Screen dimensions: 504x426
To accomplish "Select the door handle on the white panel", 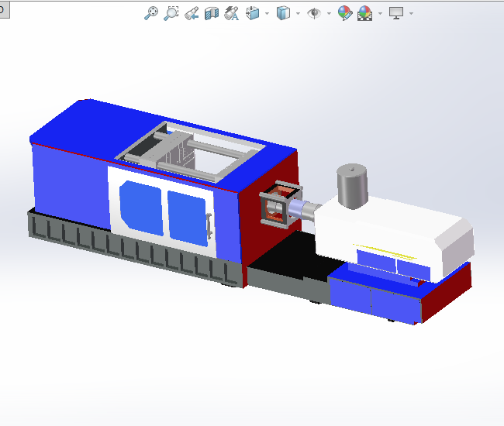I will (209, 226).
